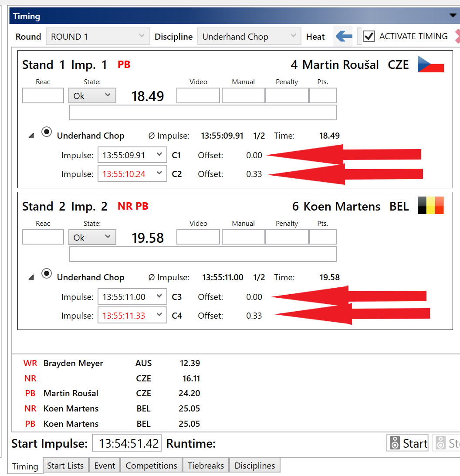Viewport: 460px width, 476px height.
Task: Click the Start Impulse time field
Action: (x=127, y=443)
